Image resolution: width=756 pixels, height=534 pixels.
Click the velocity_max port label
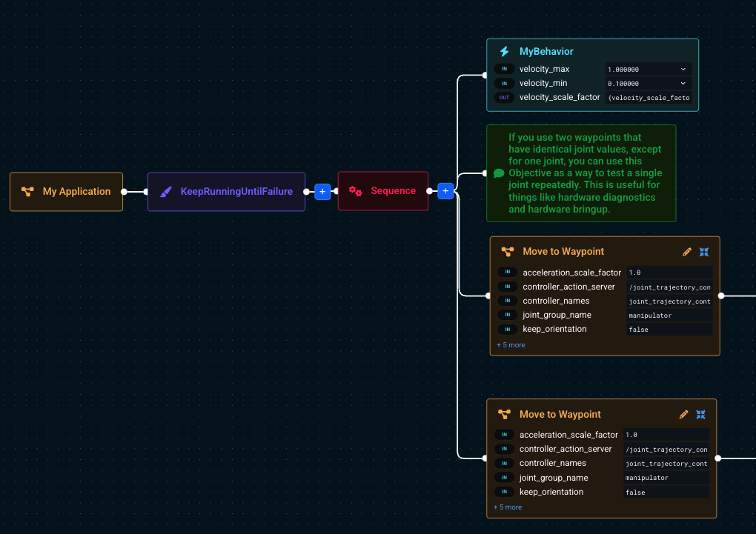click(x=544, y=69)
